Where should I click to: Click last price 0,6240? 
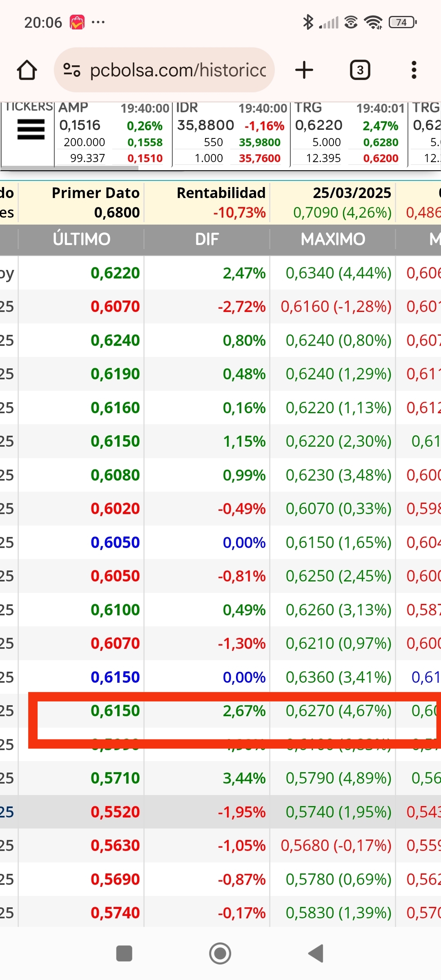[115, 340]
